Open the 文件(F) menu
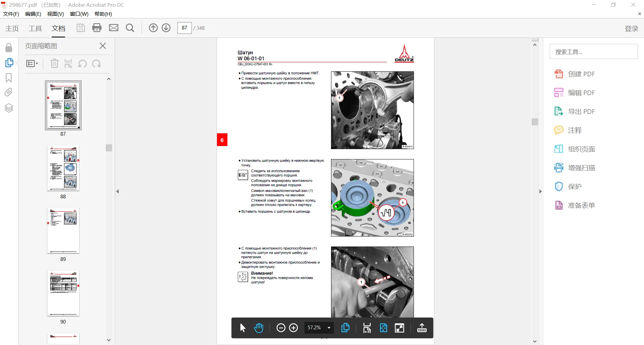Image resolution: width=644 pixels, height=345 pixels. tap(11, 14)
